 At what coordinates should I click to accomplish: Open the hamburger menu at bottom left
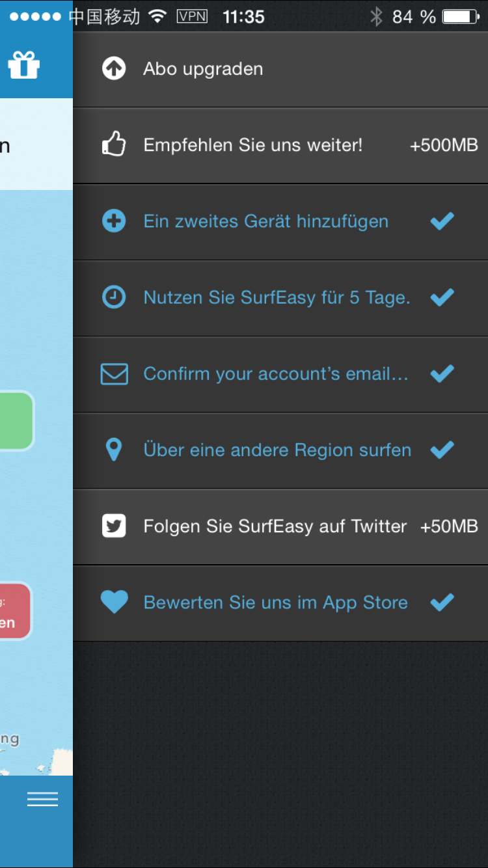click(x=42, y=799)
